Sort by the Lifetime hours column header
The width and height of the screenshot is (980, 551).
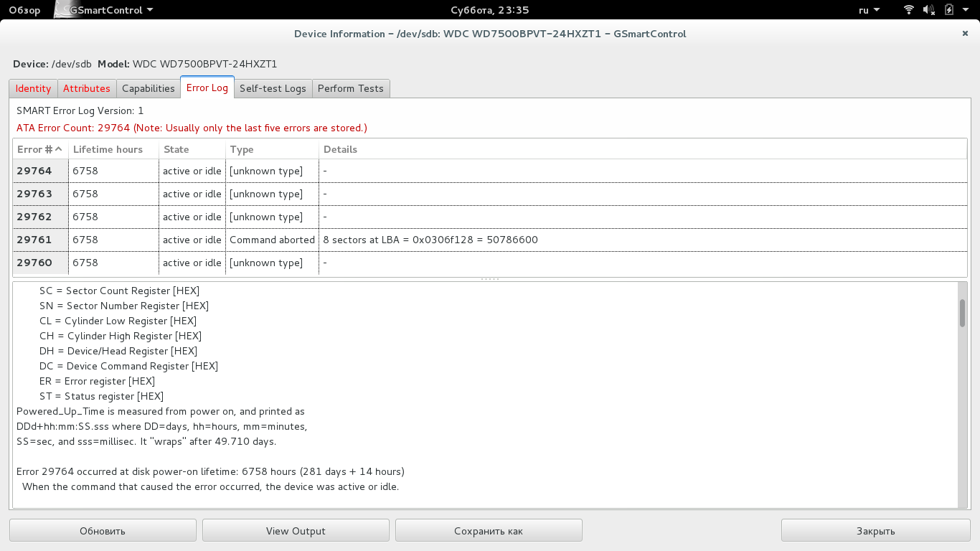[x=113, y=149]
